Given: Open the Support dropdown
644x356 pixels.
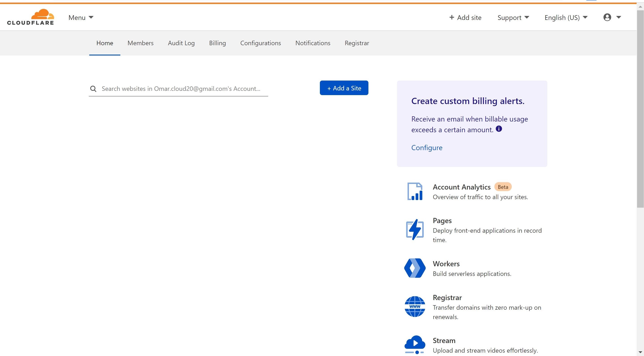Looking at the screenshot, I should click(513, 17).
